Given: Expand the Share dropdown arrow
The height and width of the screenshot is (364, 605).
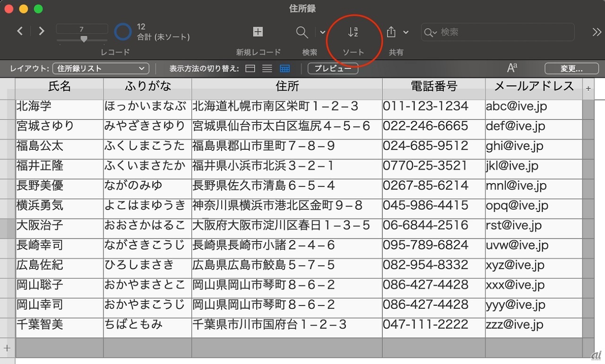Looking at the screenshot, I should pos(406,32).
